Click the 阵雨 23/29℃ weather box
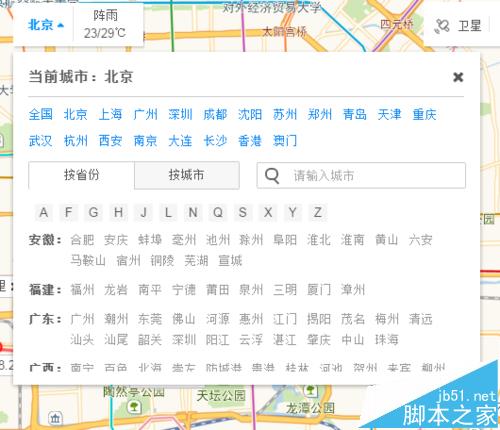This screenshot has width=500, height=430. pos(105,24)
